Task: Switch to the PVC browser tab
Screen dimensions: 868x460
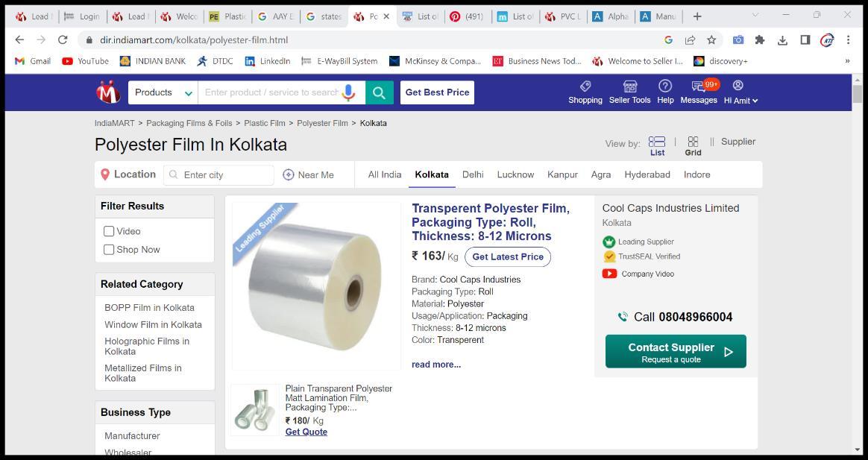Action: (563, 16)
